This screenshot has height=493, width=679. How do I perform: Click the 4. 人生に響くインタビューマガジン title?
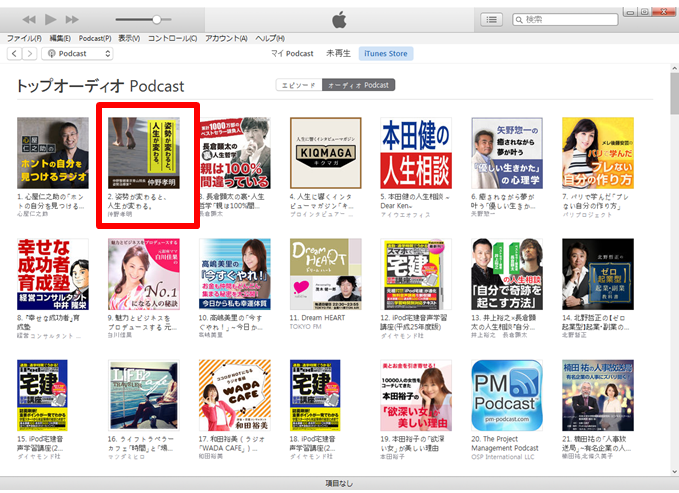click(x=322, y=201)
